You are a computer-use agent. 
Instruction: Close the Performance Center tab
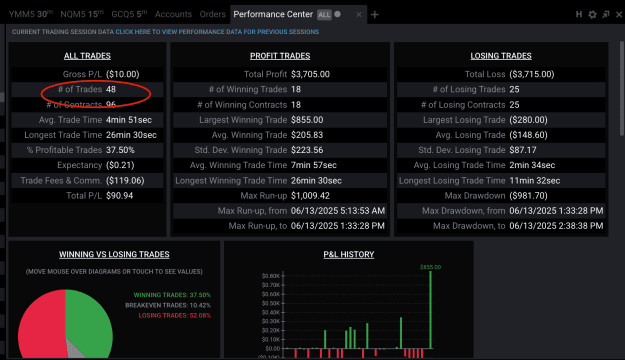coord(359,15)
